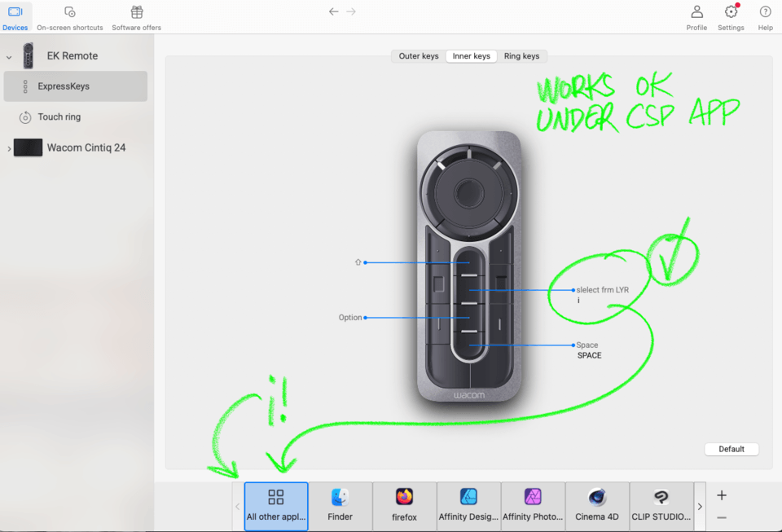Open On-screen shortcuts
The width and height of the screenshot is (782, 532).
(70, 17)
